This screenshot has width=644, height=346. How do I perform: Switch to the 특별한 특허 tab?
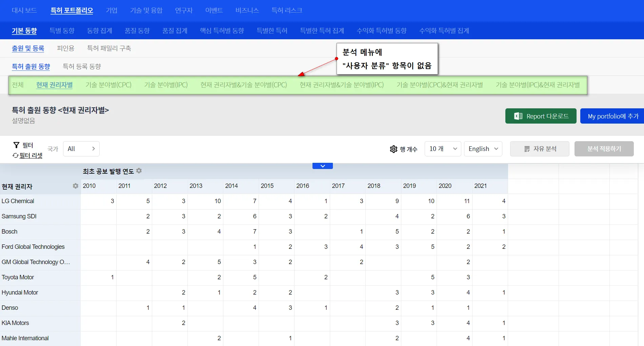(x=272, y=30)
